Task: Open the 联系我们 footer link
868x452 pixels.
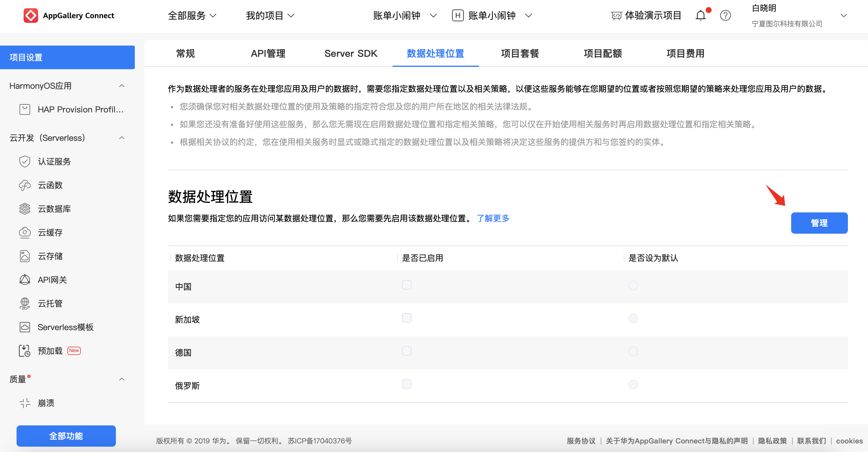Action: coord(812,441)
